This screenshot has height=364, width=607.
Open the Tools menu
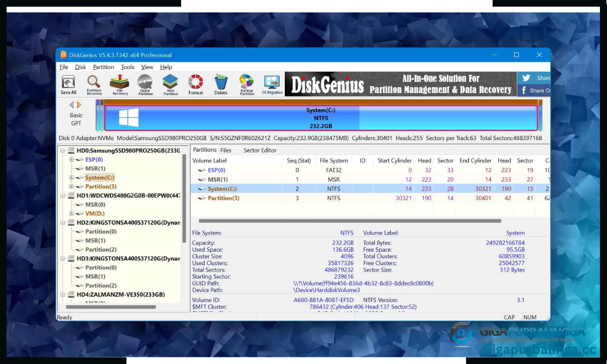[x=127, y=67]
